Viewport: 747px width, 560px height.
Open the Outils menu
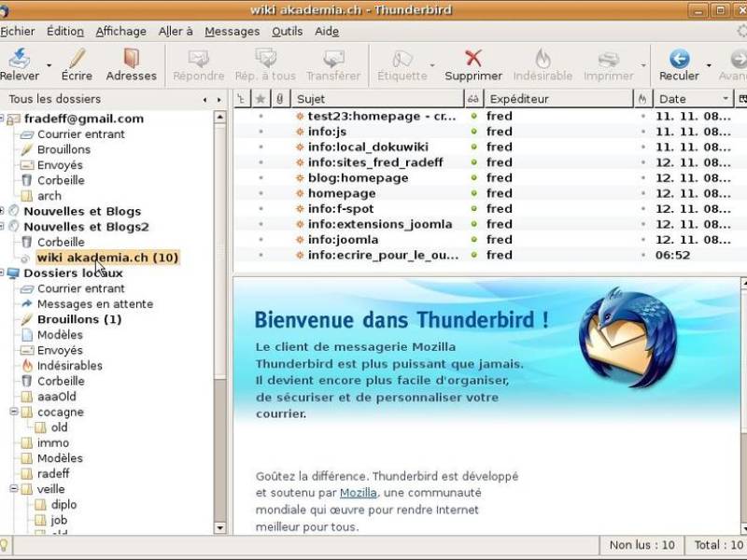(288, 32)
